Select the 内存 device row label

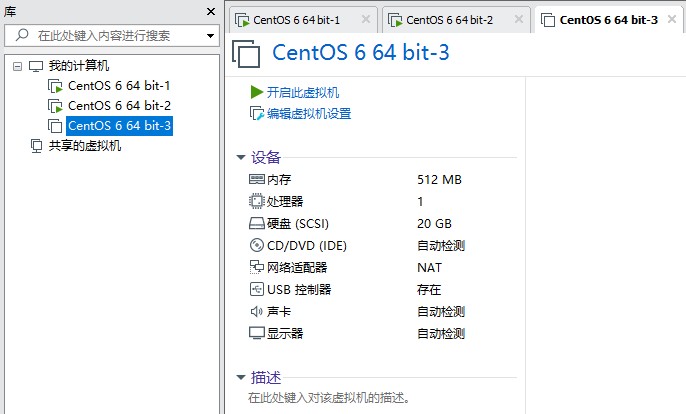(x=279, y=180)
